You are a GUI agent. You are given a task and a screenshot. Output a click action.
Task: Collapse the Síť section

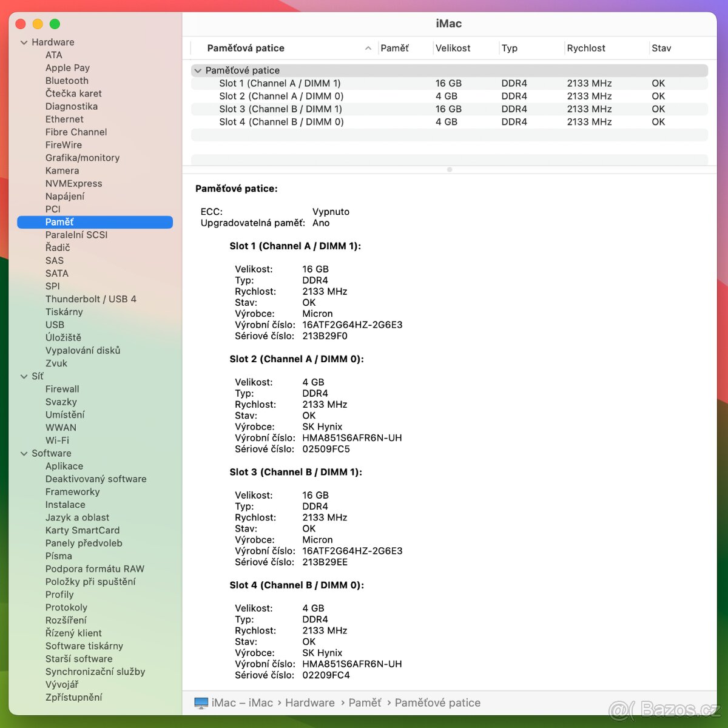coord(24,376)
